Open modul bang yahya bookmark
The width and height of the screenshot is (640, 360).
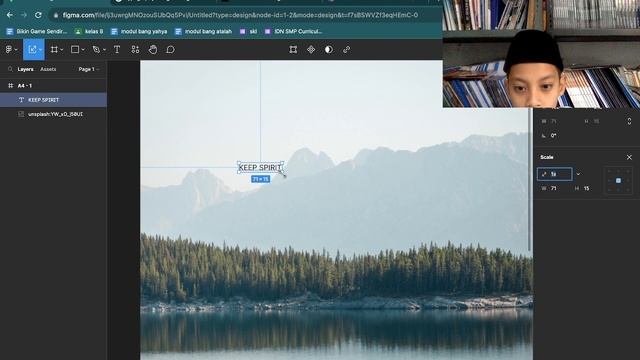(x=139, y=31)
